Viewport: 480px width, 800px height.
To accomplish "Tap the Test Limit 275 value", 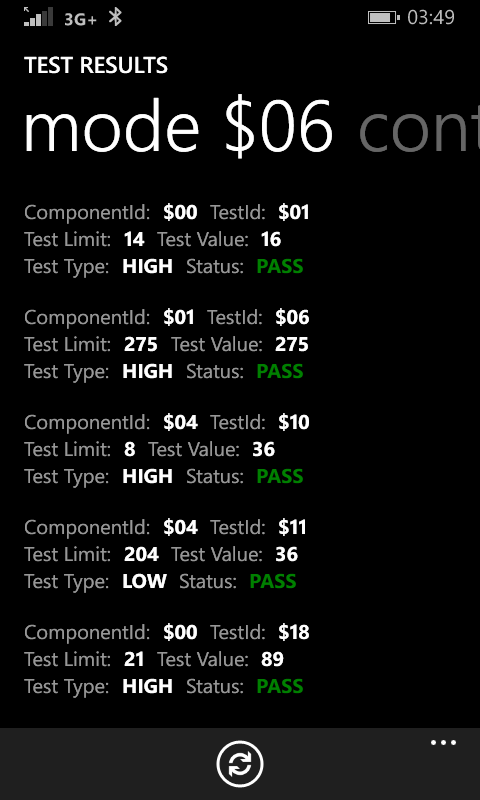I will (141, 344).
